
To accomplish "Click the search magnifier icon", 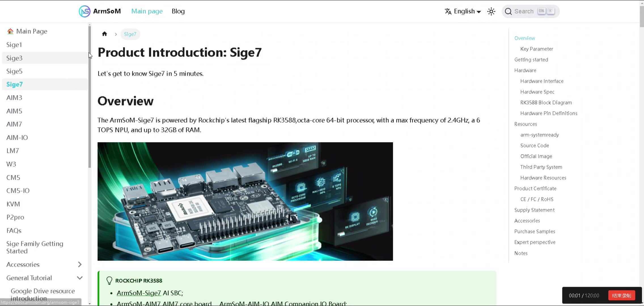I will [x=508, y=11].
